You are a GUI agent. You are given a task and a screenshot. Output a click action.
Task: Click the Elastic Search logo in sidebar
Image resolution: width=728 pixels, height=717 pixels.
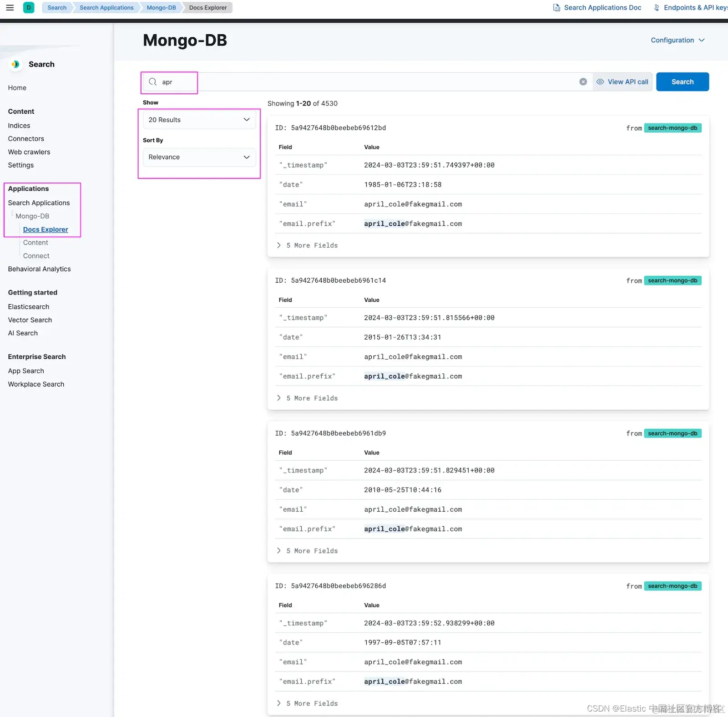(15, 64)
